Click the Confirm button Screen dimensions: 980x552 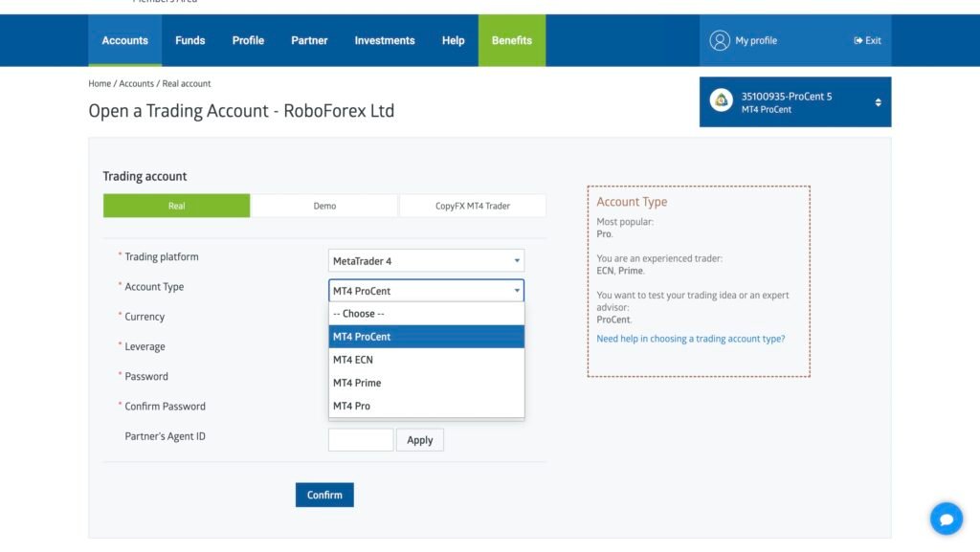(324, 495)
